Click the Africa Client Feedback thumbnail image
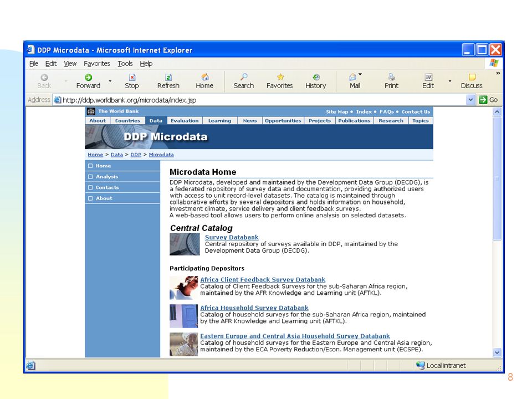This screenshot has height=399, width=532. pos(183,288)
